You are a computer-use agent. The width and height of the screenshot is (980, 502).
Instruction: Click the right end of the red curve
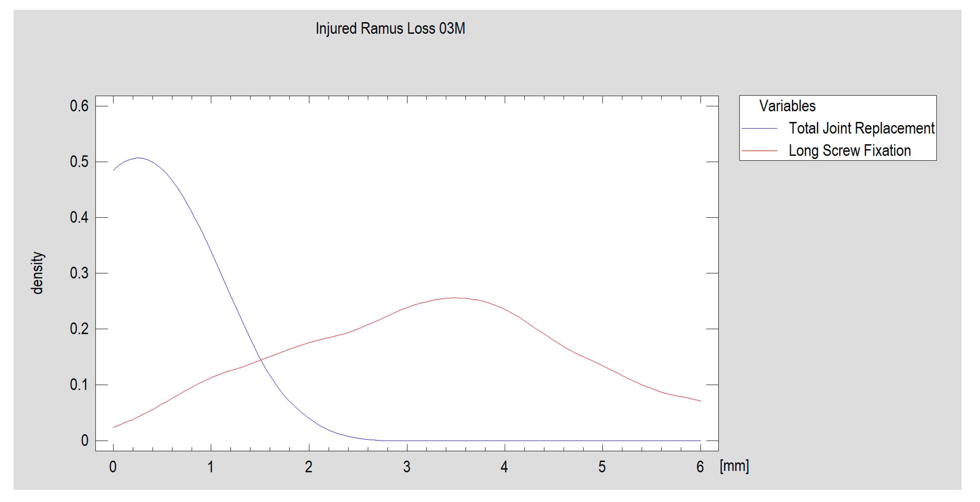coord(700,401)
